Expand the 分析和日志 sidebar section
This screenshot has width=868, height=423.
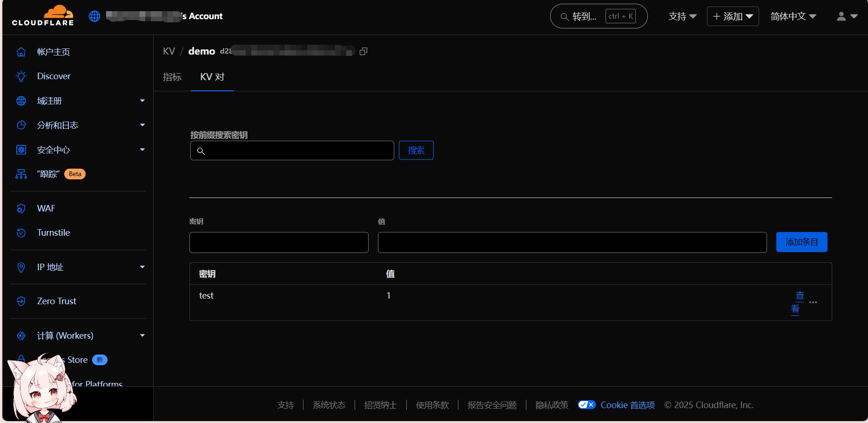pos(142,125)
